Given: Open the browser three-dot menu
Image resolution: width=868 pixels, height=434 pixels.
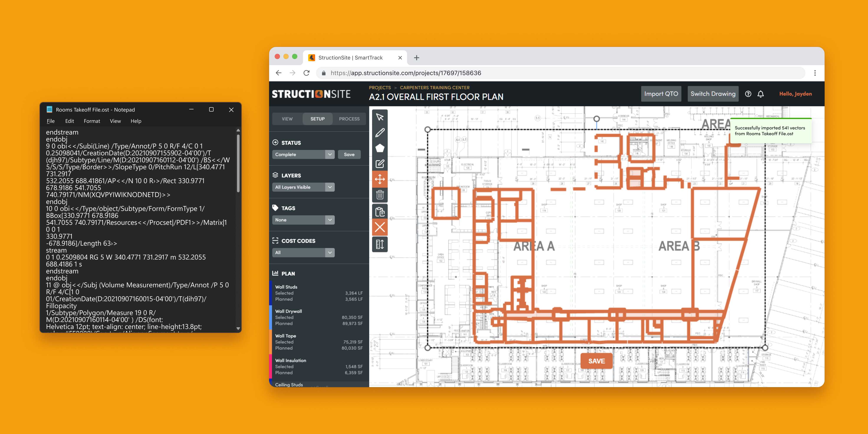Looking at the screenshot, I should point(815,73).
